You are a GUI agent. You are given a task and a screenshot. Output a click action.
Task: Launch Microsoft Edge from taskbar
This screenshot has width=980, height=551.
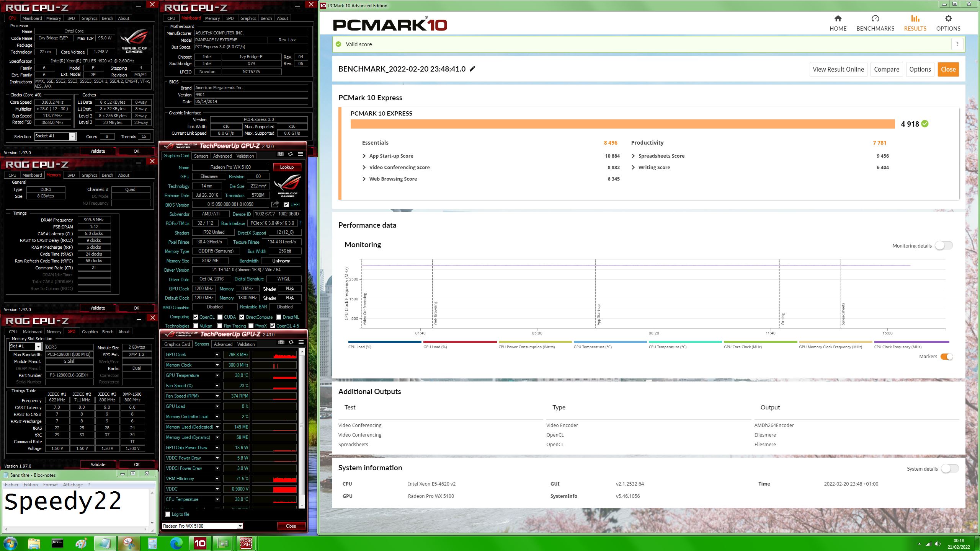[x=176, y=543]
